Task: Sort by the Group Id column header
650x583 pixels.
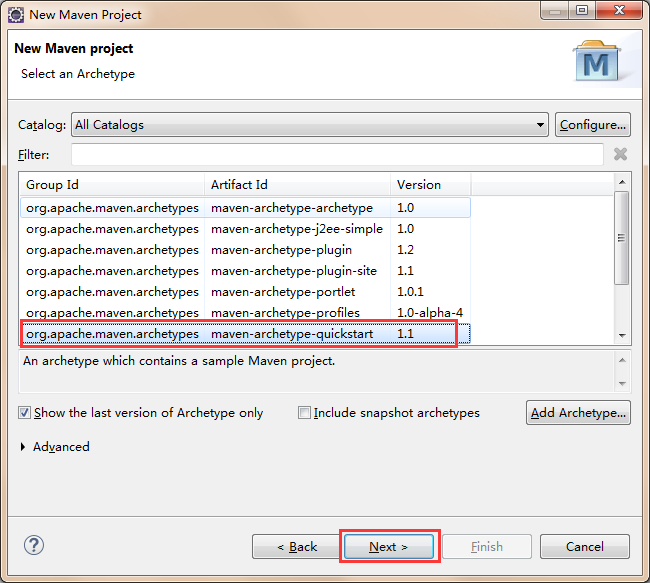Action: point(112,185)
